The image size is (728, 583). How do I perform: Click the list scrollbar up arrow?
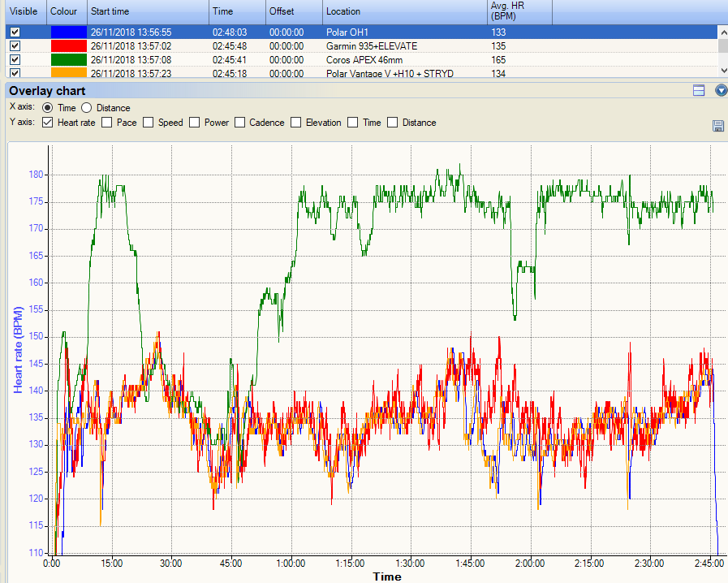click(723, 32)
